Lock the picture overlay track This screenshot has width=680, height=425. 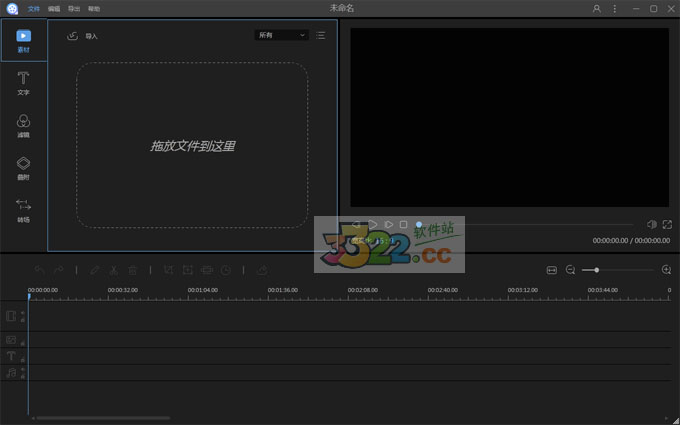[x=23, y=343]
